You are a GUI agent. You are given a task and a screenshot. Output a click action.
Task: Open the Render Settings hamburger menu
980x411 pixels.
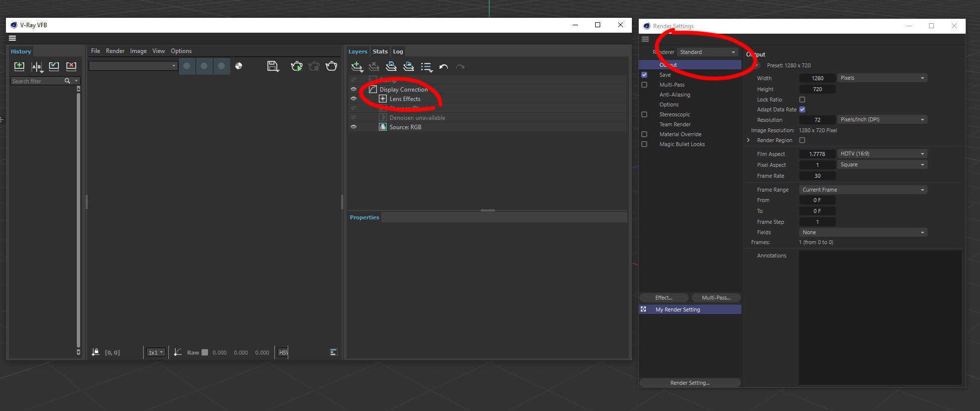[645, 39]
